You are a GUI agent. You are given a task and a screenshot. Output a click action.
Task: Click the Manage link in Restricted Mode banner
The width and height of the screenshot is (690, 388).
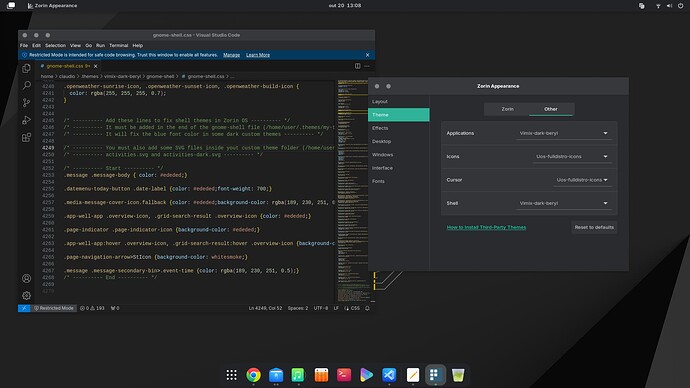tap(231, 55)
